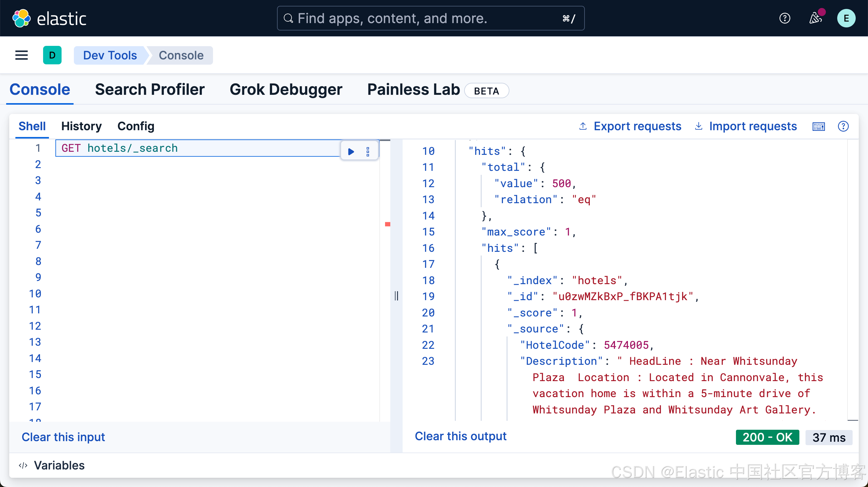Switch to the Console tab
The height and width of the screenshot is (487, 868).
[40, 90]
